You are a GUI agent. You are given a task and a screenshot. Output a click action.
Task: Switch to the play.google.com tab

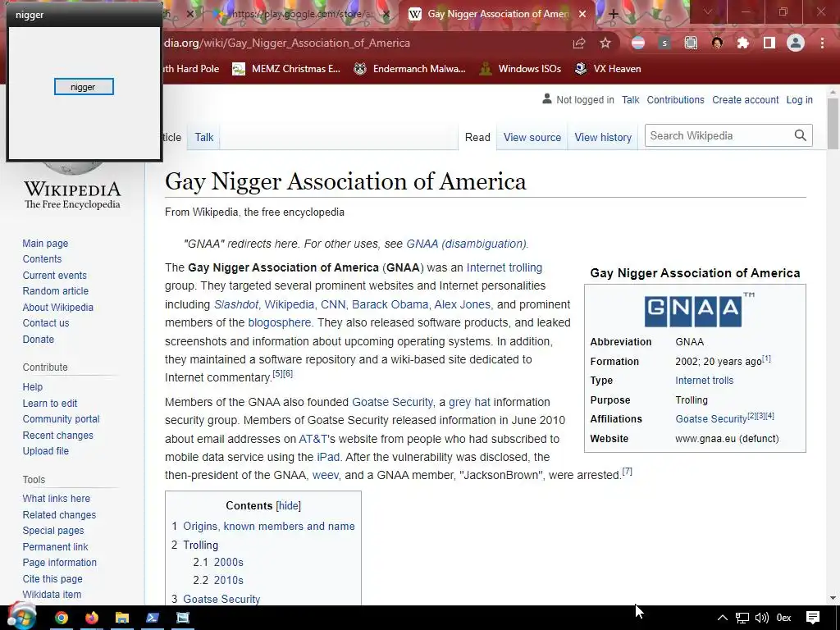click(x=300, y=15)
